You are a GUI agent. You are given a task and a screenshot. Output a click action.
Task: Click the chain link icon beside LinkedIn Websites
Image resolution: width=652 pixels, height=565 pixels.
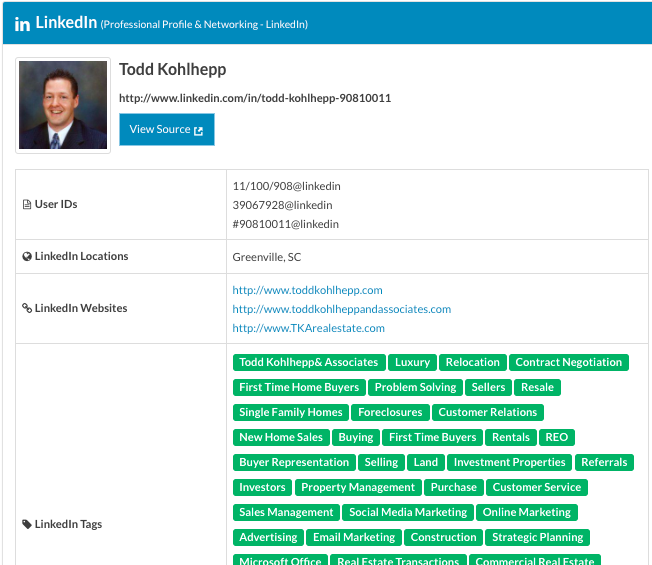click(27, 308)
